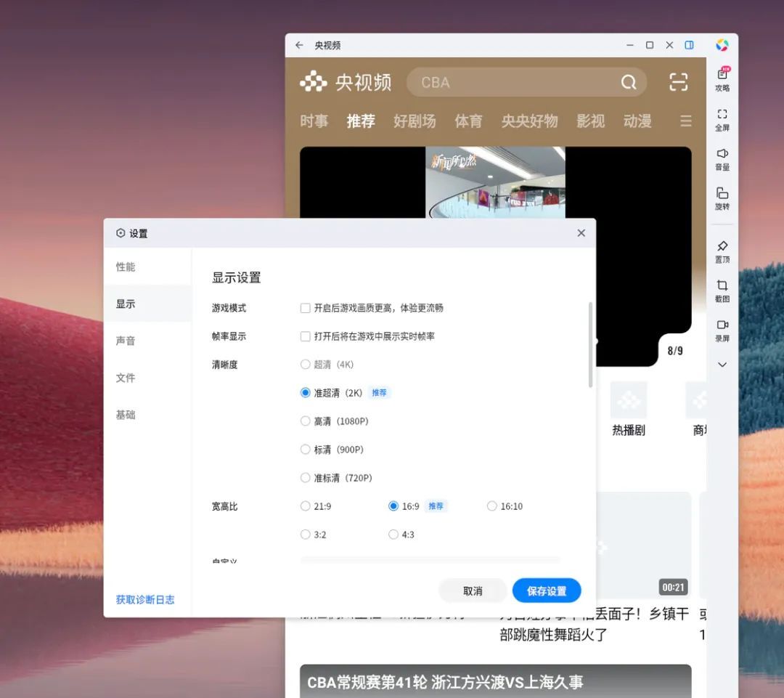Choose the 21:9 aspect ratio
The width and height of the screenshot is (784, 698).
pos(306,506)
